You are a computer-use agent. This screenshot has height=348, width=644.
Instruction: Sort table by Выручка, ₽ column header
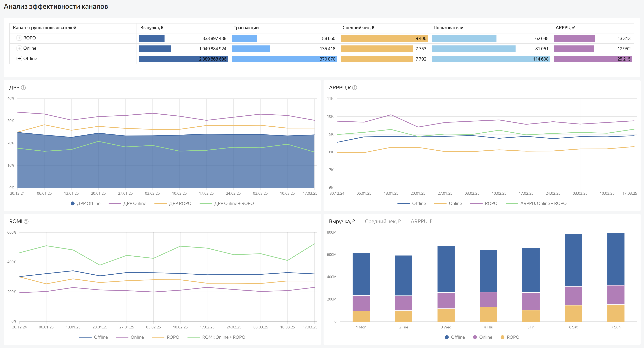[x=152, y=28]
